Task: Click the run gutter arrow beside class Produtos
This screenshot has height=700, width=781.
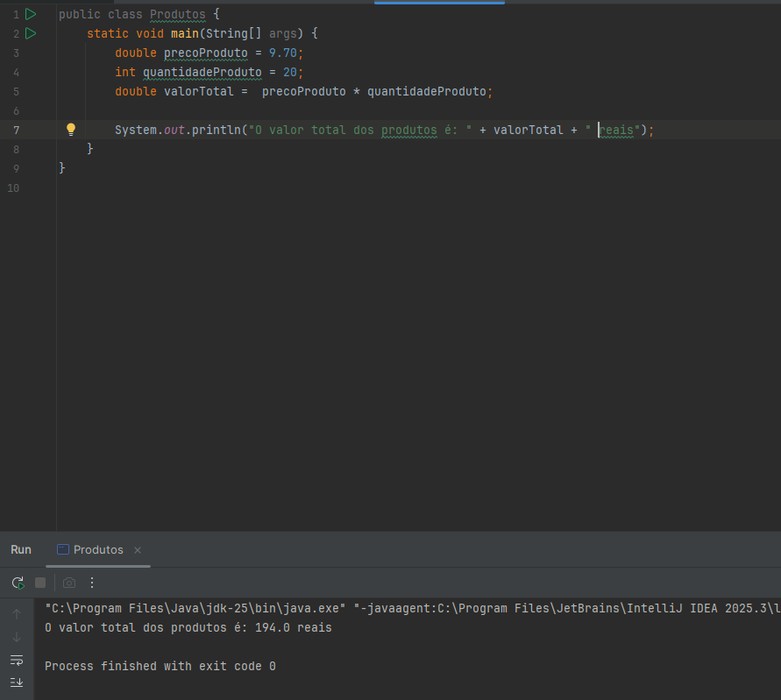Action: tap(31, 14)
